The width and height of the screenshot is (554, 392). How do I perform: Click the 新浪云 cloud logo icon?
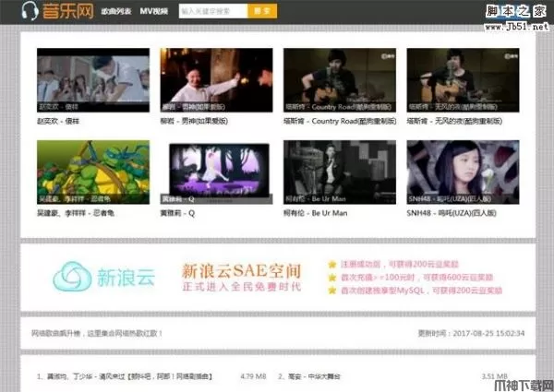tap(72, 277)
